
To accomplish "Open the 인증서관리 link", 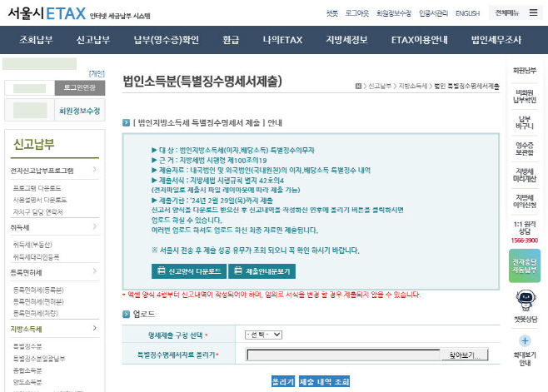I will click(433, 13).
